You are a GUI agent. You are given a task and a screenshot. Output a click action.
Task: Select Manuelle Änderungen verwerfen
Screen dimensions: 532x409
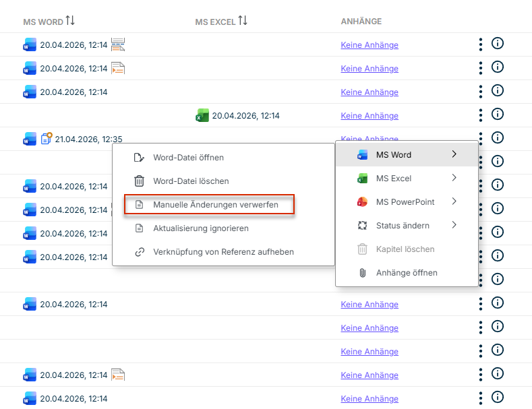pyautogui.click(x=215, y=205)
